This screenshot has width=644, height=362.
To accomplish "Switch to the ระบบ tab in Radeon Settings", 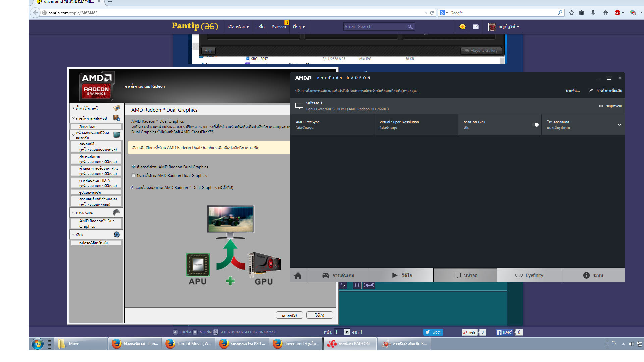I will pos(593,275).
